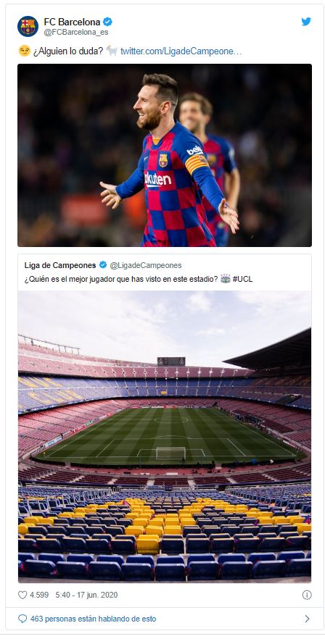Open the tweet info circle icon
This screenshot has height=644, width=325.
tap(307, 595)
